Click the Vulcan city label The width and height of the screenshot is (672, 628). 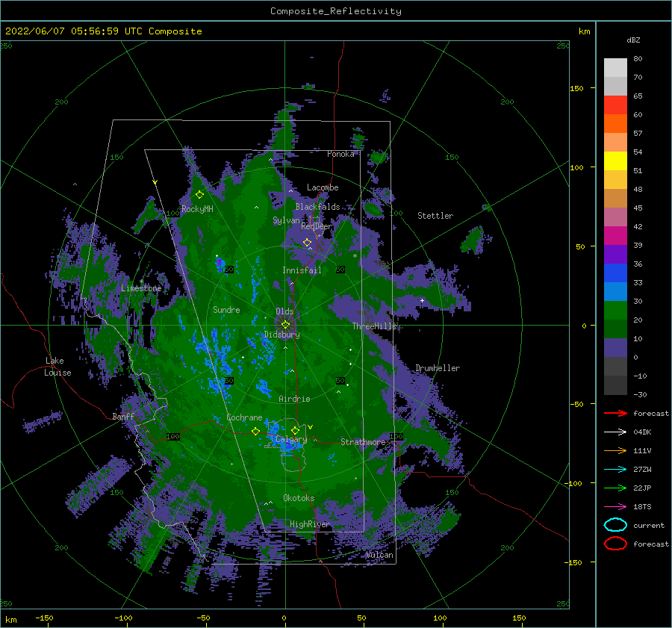tap(380, 555)
